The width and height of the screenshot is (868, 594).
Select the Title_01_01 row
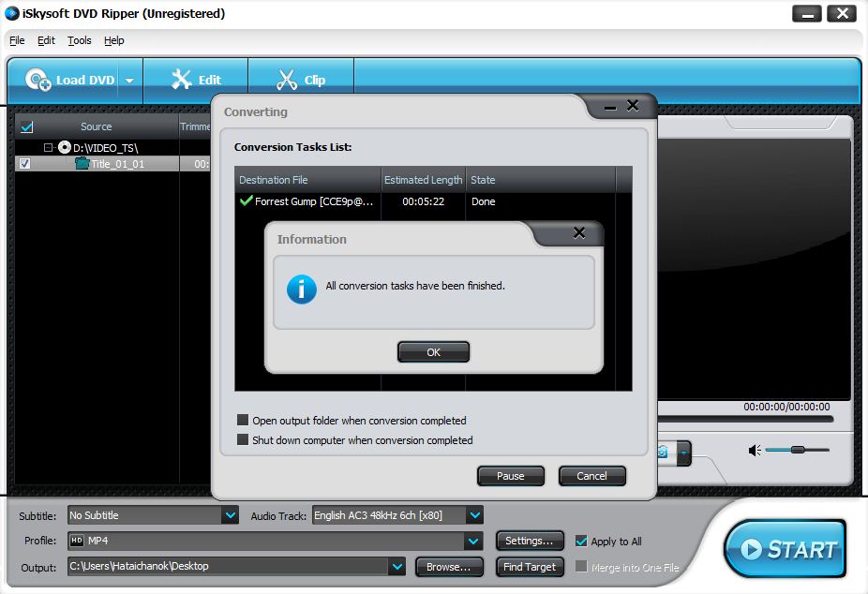coord(112,164)
